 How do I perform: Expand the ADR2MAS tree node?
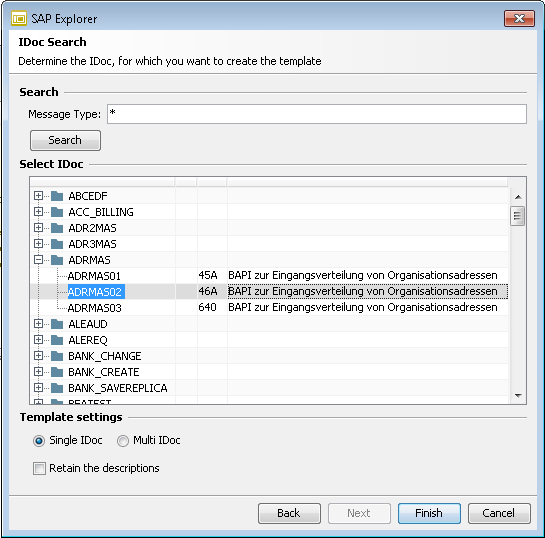(38, 228)
